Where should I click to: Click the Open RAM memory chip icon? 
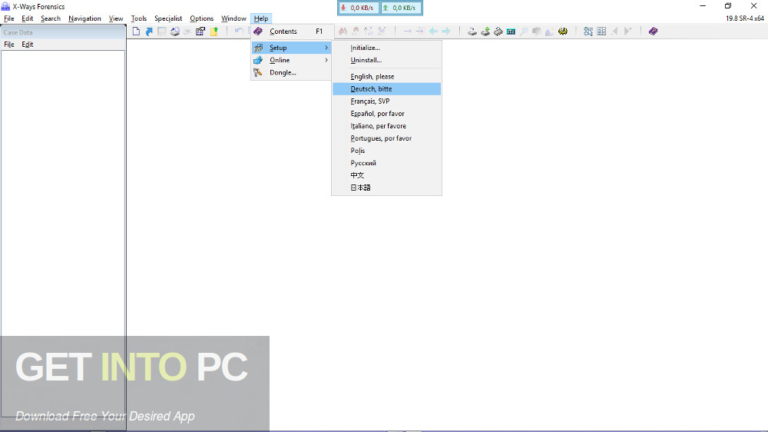[498, 31]
